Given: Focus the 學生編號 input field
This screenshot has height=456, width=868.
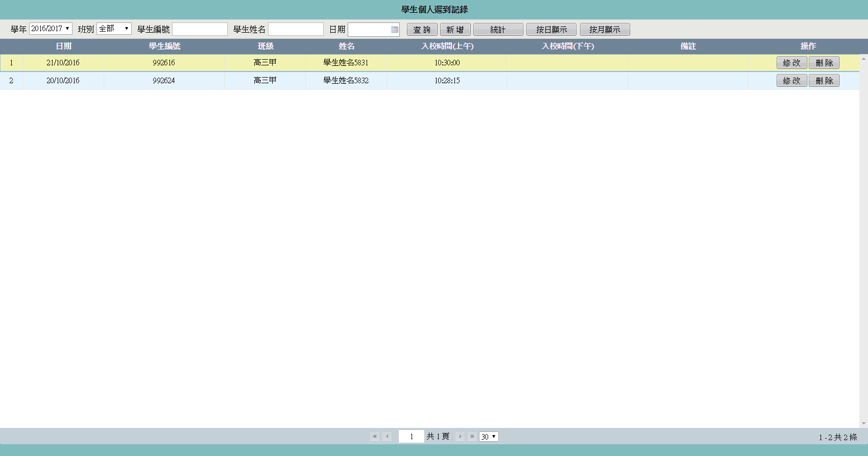Looking at the screenshot, I should [200, 29].
